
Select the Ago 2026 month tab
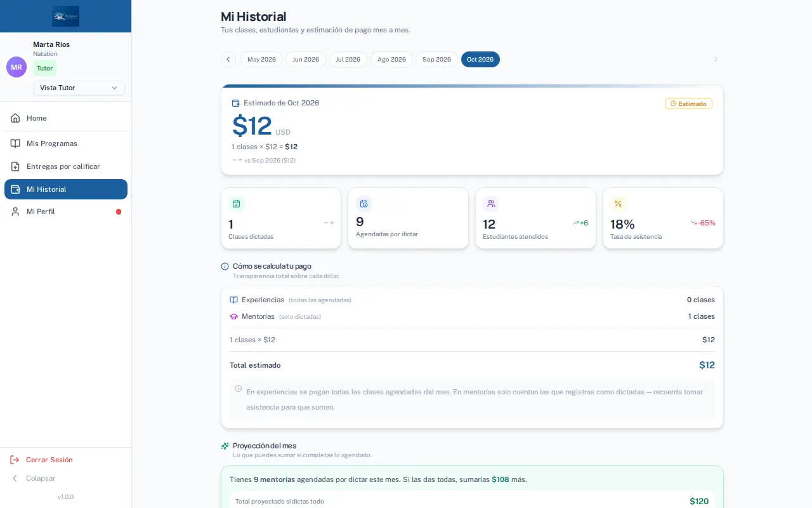click(x=391, y=59)
